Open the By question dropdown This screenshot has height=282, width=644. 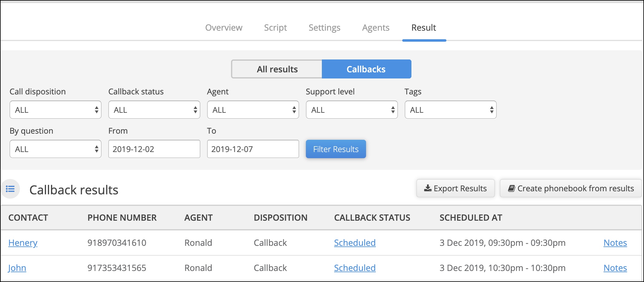click(x=55, y=149)
